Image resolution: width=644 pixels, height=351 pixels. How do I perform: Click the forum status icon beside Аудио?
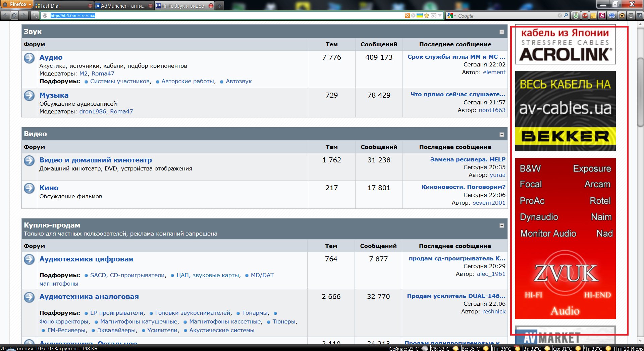click(x=29, y=58)
